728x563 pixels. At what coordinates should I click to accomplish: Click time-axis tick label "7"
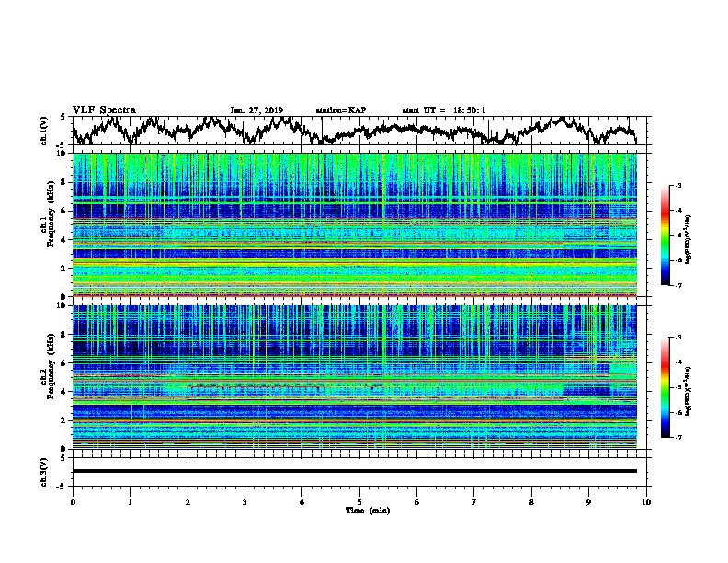click(474, 502)
